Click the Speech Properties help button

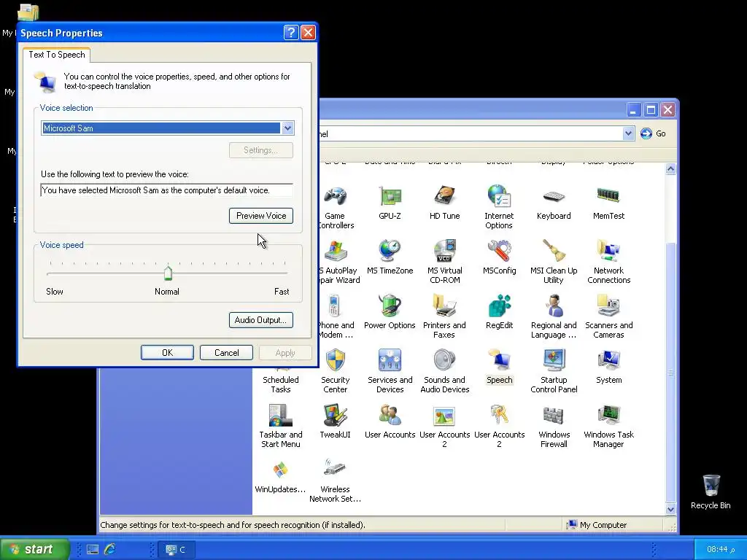point(291,32)
